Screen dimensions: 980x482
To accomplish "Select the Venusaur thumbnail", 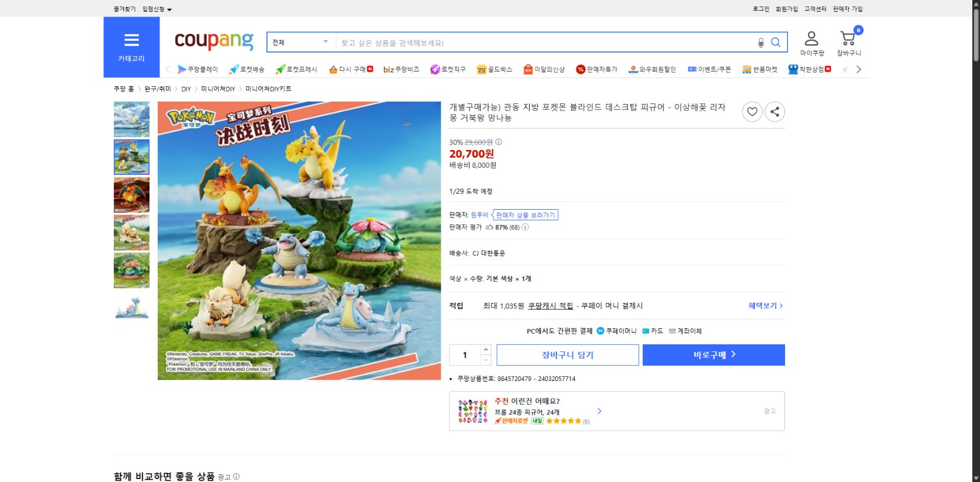I will click(x=132, y=271).
